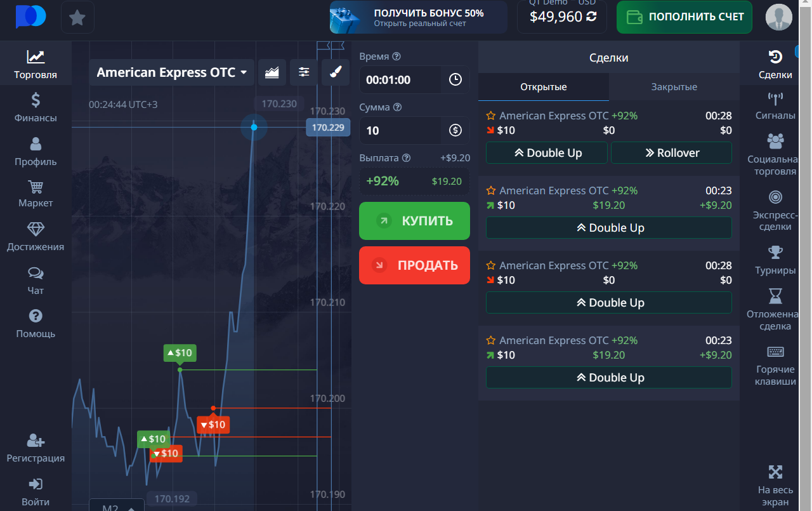812x511 pixels.
Task: Click the ПОЛУЧИТЬ БОНУС 50% banner
Action: pyautogui.click(x=419, y=17)
